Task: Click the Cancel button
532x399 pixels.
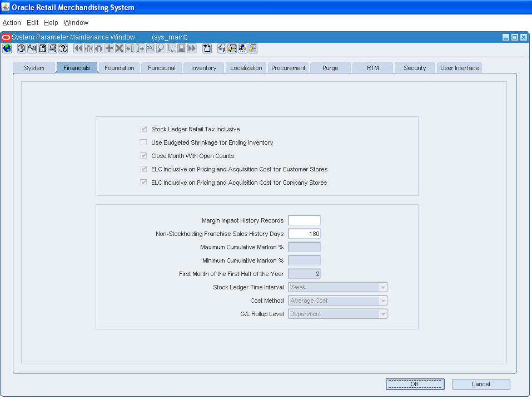Action: [481, 384]
